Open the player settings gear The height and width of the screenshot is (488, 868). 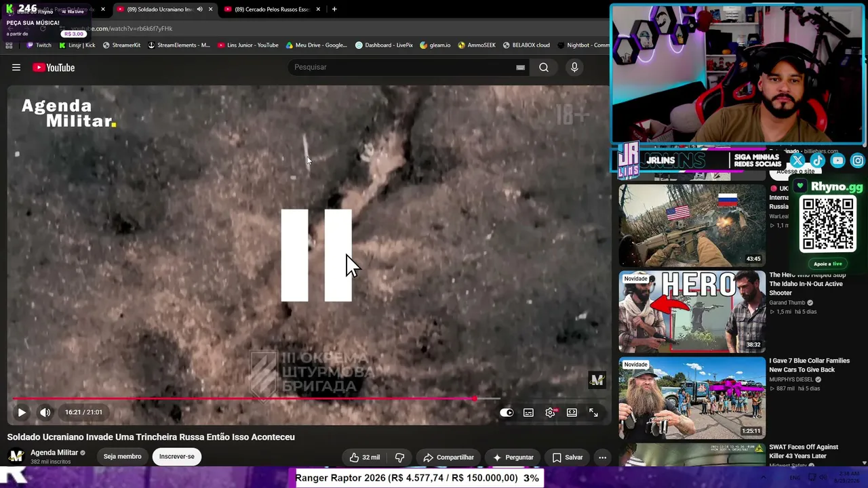551,412
